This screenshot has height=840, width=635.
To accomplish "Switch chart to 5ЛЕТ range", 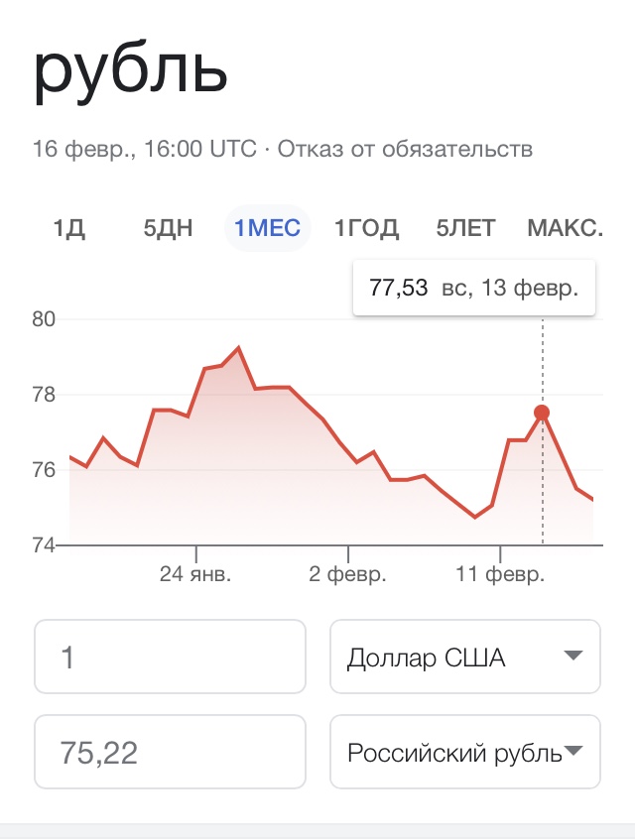I will (x=465, y=229).
